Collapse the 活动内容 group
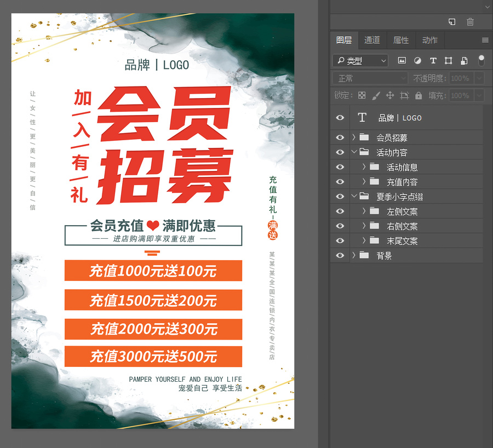This screenshot has height=448, width=493. click(x=354, y=152)
